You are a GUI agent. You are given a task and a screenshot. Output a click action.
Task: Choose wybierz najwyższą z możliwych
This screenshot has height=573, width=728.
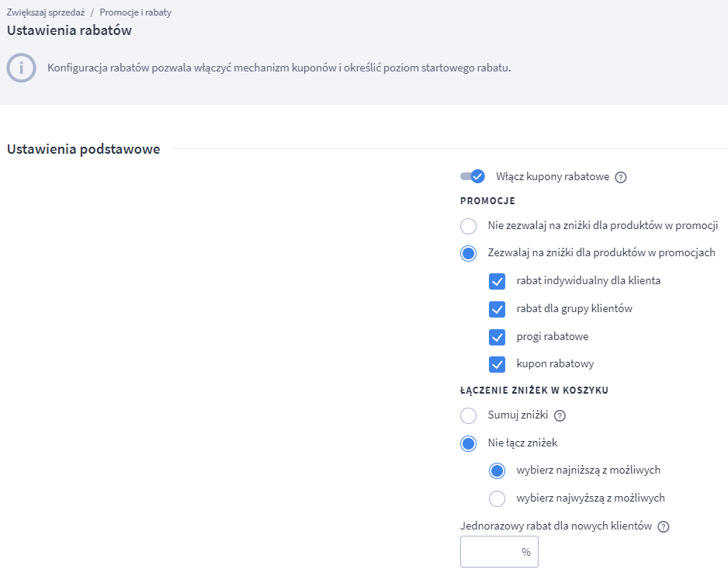(x=497, y=498)
